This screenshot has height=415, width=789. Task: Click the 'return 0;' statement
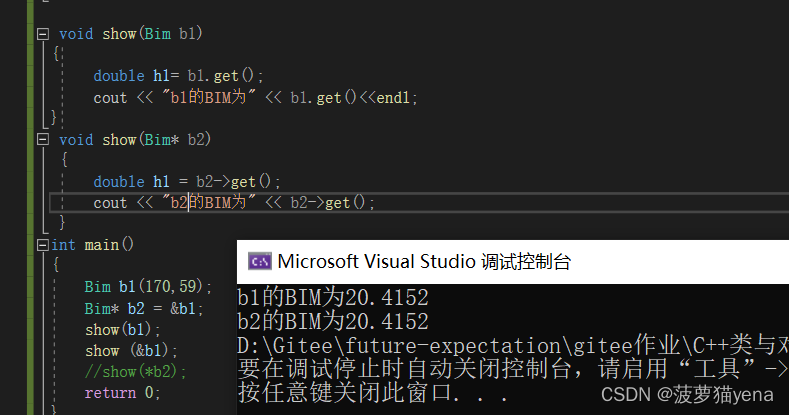point(122,392)
